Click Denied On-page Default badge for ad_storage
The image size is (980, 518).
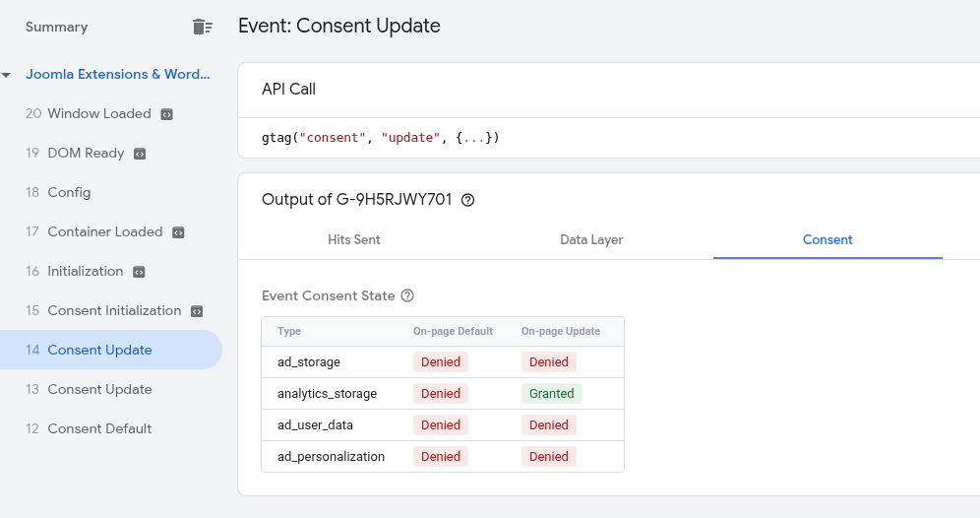pos(441,362)
